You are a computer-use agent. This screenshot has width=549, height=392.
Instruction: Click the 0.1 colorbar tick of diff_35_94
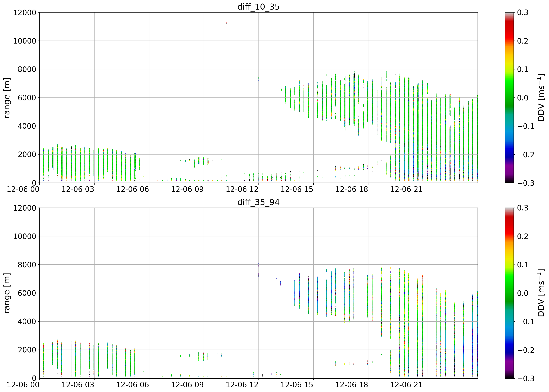tap(523, 265)
